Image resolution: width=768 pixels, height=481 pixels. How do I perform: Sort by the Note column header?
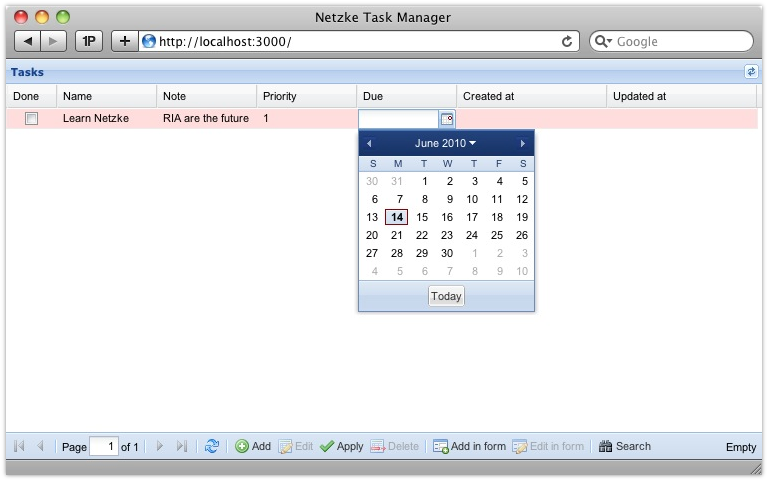pyautogui.click(x=206, y=96)
